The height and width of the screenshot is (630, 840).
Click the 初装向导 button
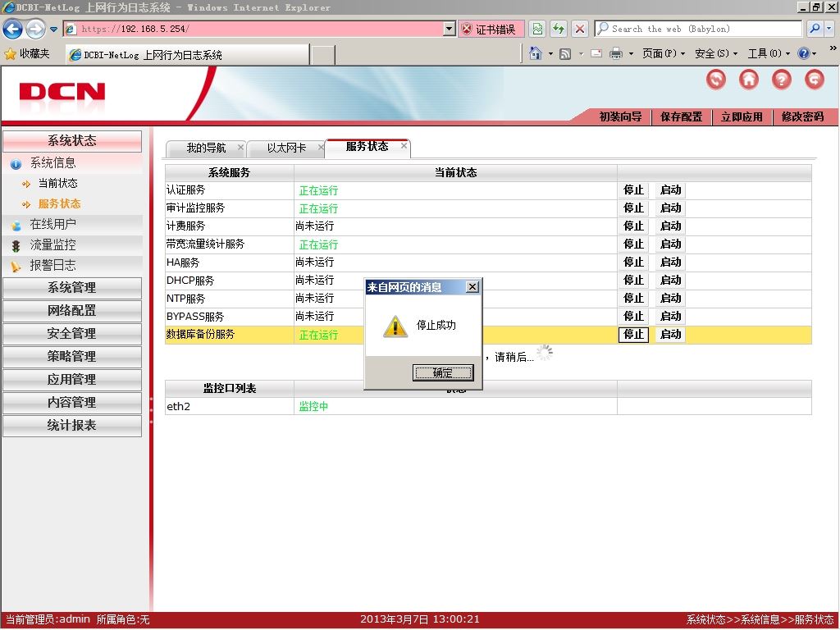pyautogui.click(x=620, y=116)
